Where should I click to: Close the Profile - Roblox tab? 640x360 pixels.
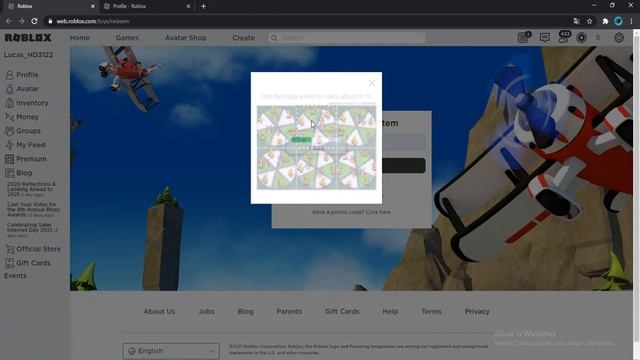click(188, 6)
